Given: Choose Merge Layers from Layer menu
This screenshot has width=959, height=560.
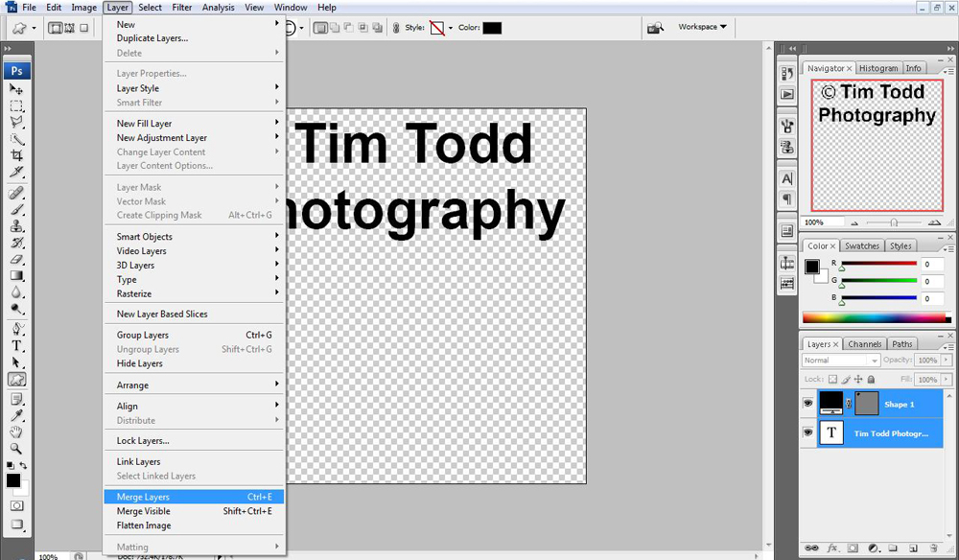Looking at the screenshot, I should (x=194, y=497).
